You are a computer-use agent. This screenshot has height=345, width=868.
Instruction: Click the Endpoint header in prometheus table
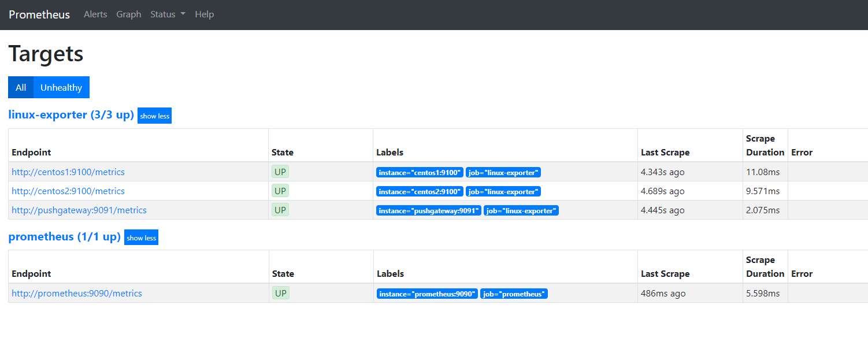click(x=31, y=274)
